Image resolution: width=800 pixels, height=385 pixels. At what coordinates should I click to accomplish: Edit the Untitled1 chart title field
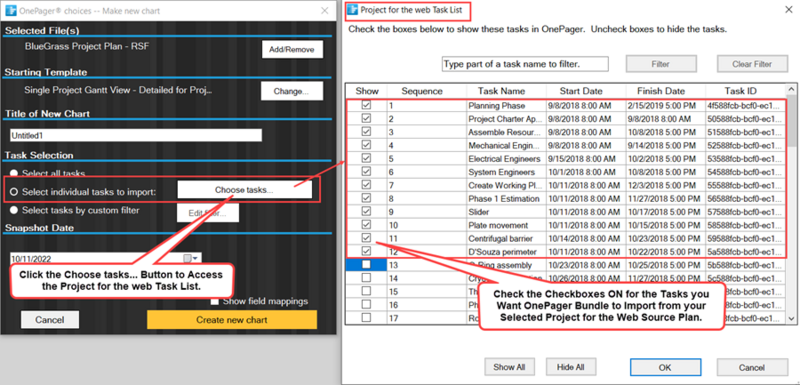[x=136, y=135]
